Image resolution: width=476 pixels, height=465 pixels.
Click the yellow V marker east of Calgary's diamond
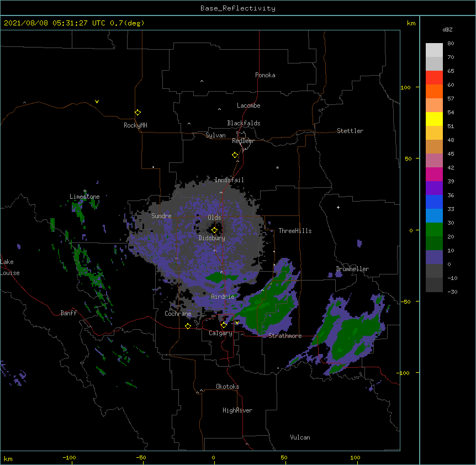237,323
